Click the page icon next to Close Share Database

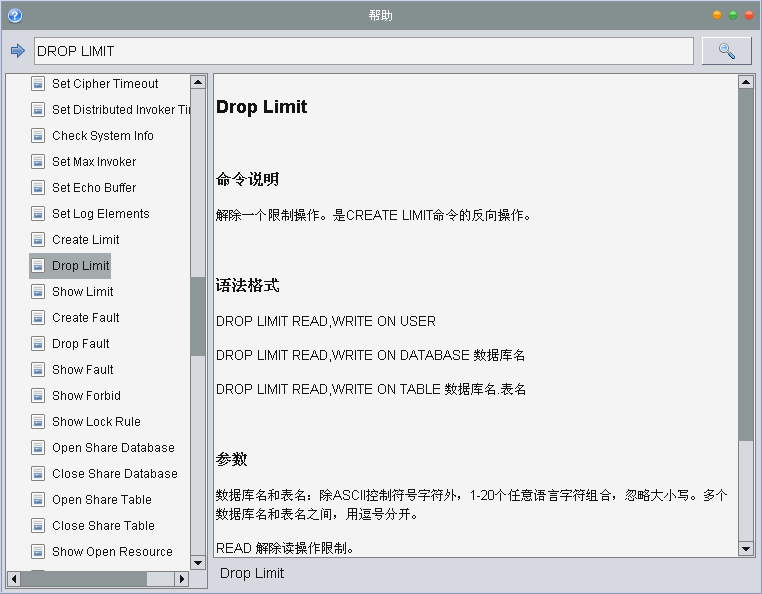click(38, 473)
